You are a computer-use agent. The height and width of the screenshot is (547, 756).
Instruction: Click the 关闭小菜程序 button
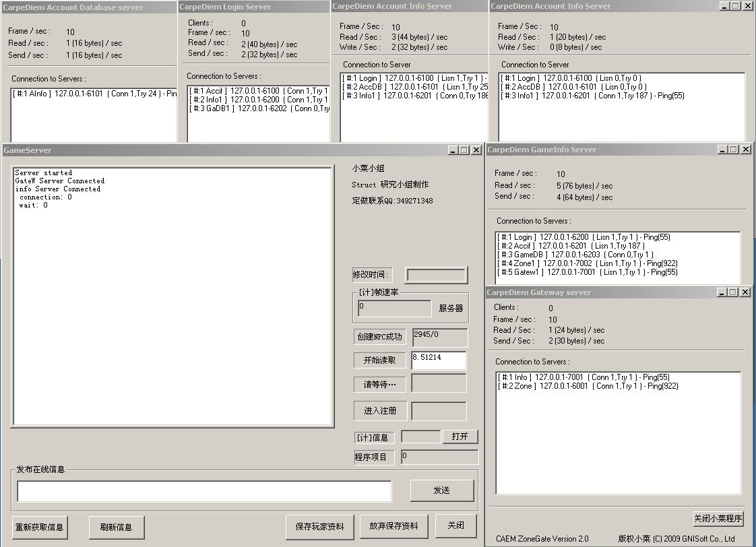718,518
